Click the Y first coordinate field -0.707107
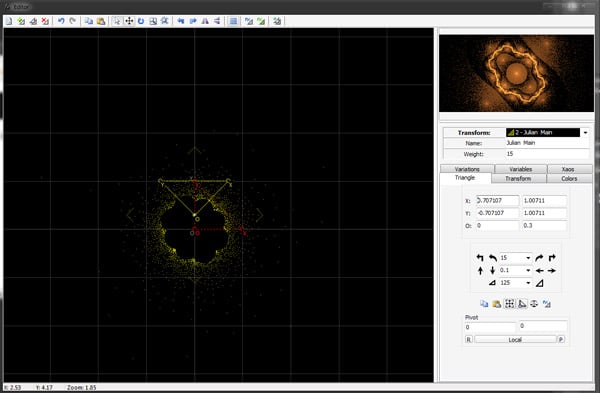600x393 pixels. tap(497, 213)
